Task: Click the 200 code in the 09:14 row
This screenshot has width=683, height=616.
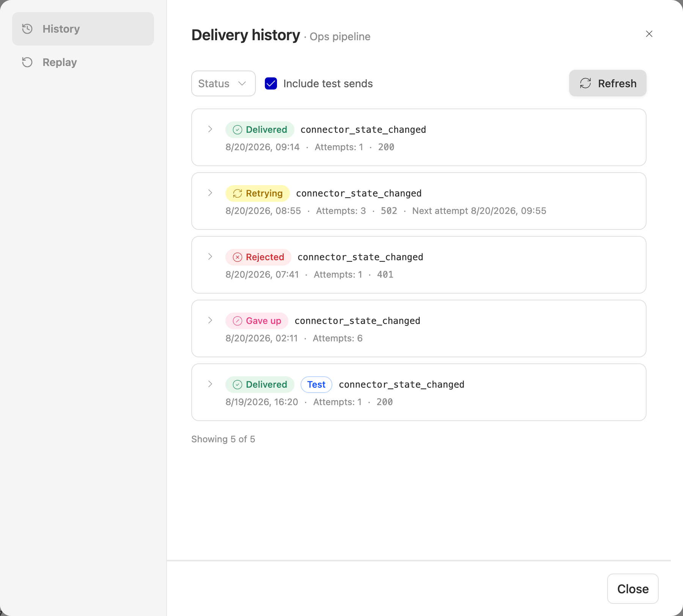Action: pyautogui.click(x=386, y=147)
